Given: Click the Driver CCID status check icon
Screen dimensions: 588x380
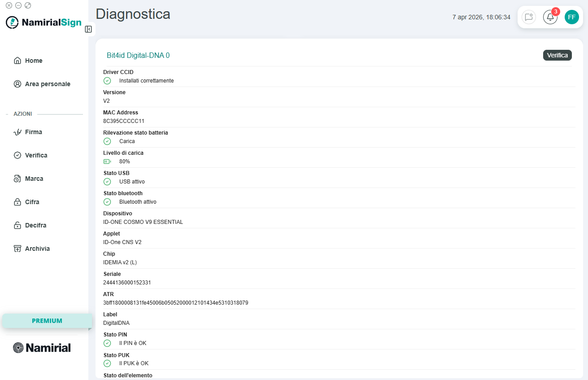Looking at the screenshot, I should tap(107, 81).
